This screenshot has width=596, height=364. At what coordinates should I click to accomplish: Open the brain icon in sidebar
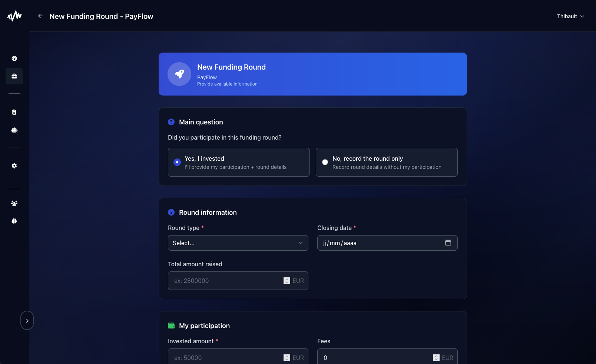[14, 221]
